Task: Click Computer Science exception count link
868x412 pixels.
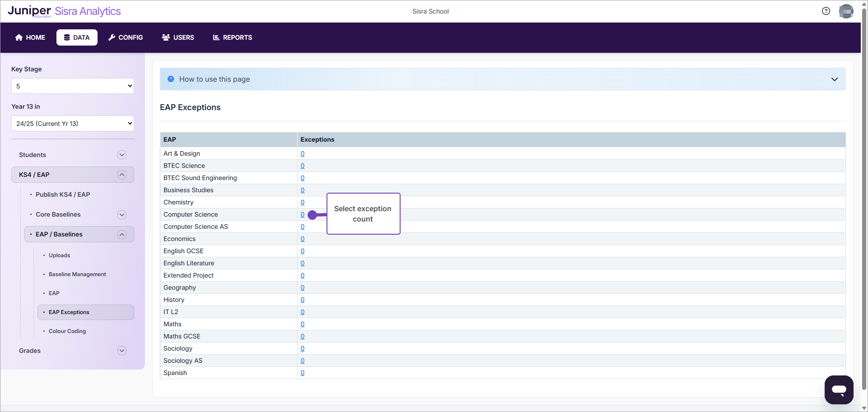Action: click(x=303, y=214)
